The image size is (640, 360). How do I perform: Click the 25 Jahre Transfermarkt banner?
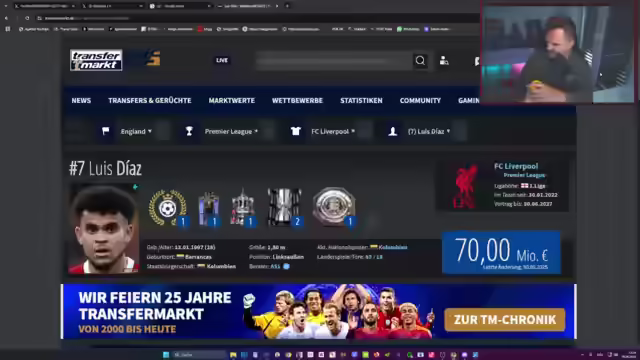(318, 311)
